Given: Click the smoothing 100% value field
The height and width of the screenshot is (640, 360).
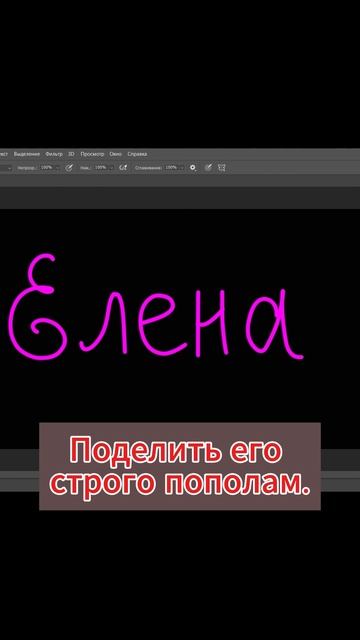Looking at the screenshot, I should pyautogui.click(x=171, y=167).
